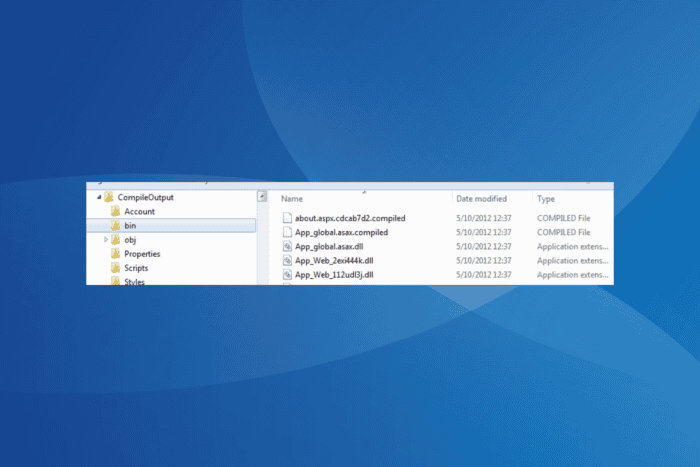Click date of App_global.asax.compiled row
Image resolution: width=700 pixels, height=467 pixels.
[x=483, y=232]
